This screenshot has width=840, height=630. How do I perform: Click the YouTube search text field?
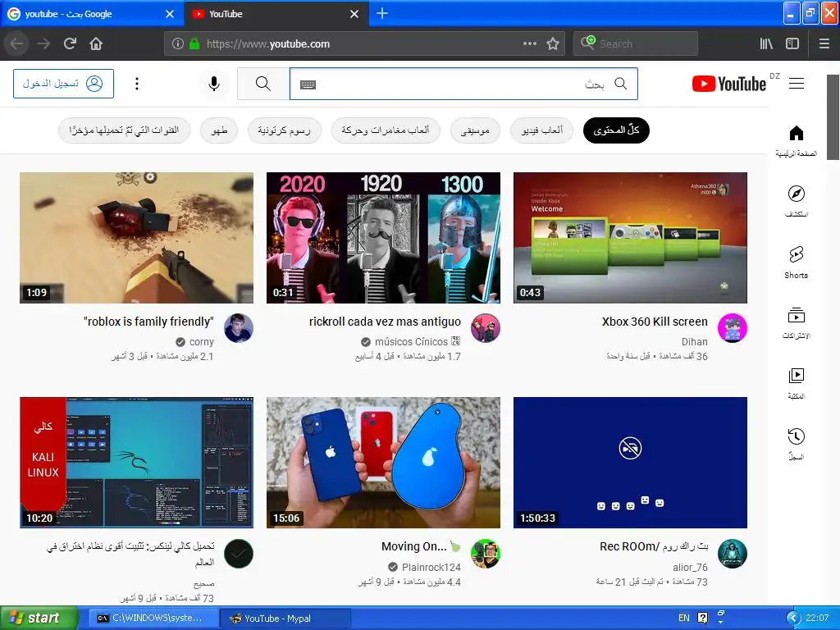463,84
